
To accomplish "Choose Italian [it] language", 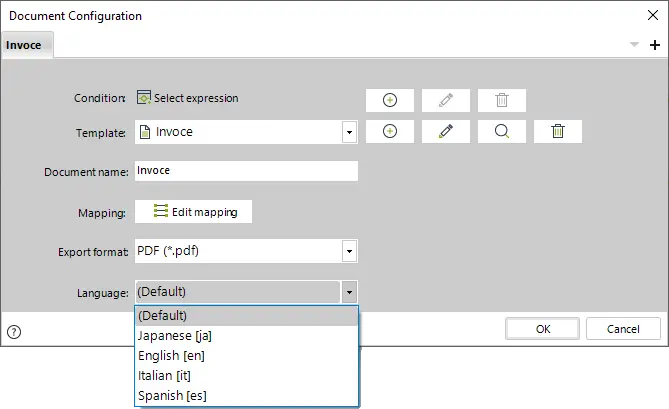I will point(247,375).
